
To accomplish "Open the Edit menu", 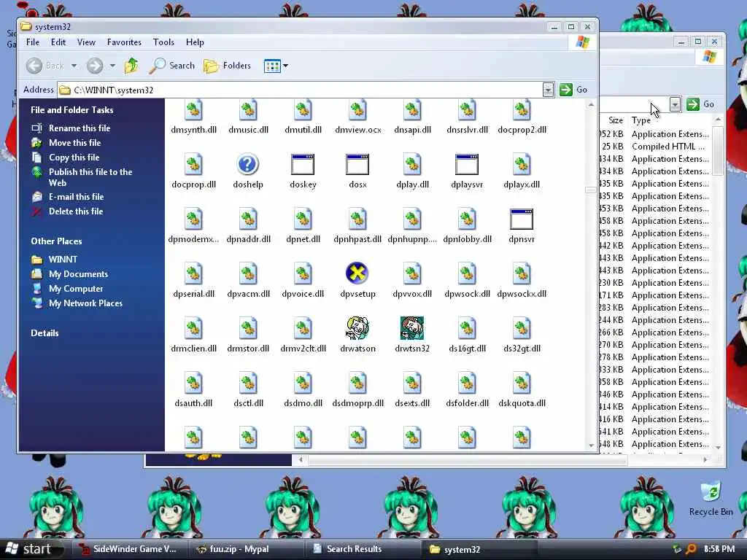I will (x=58, y=42).
